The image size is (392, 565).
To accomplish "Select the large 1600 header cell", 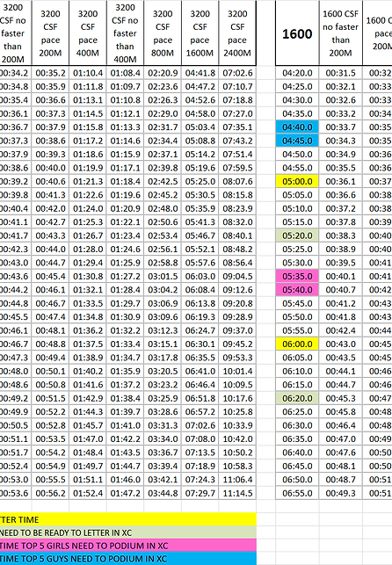I will (297, 33).
